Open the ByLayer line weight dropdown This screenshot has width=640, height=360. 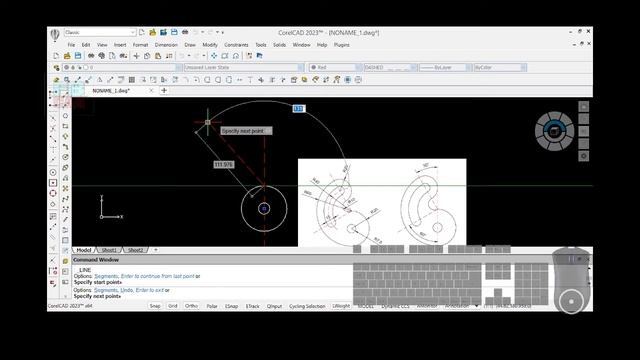click(445, 67)
